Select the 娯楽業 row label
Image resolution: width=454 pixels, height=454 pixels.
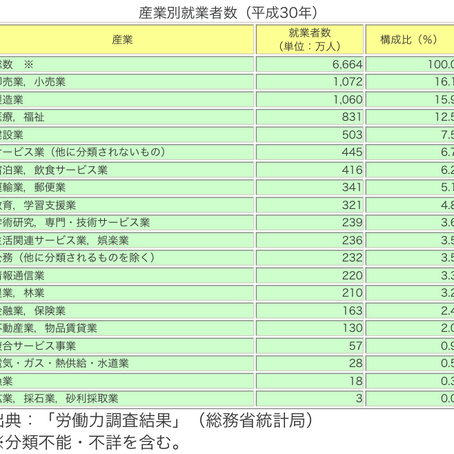pos(113,240)
